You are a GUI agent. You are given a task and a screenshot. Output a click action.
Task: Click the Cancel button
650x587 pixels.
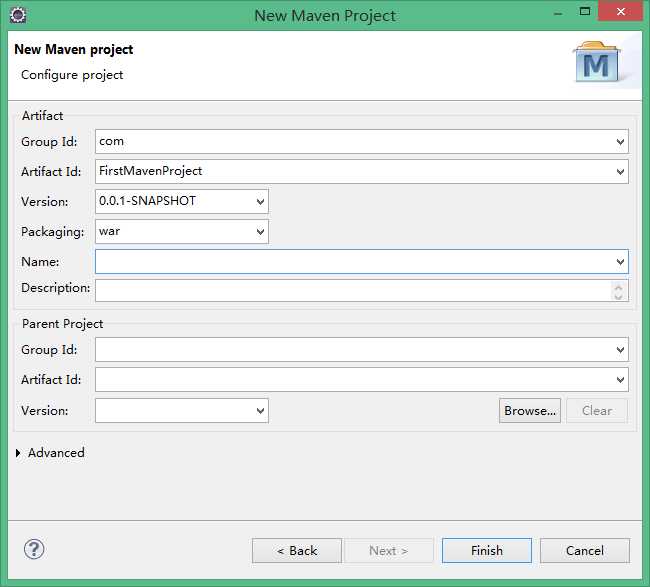point(585,551)
